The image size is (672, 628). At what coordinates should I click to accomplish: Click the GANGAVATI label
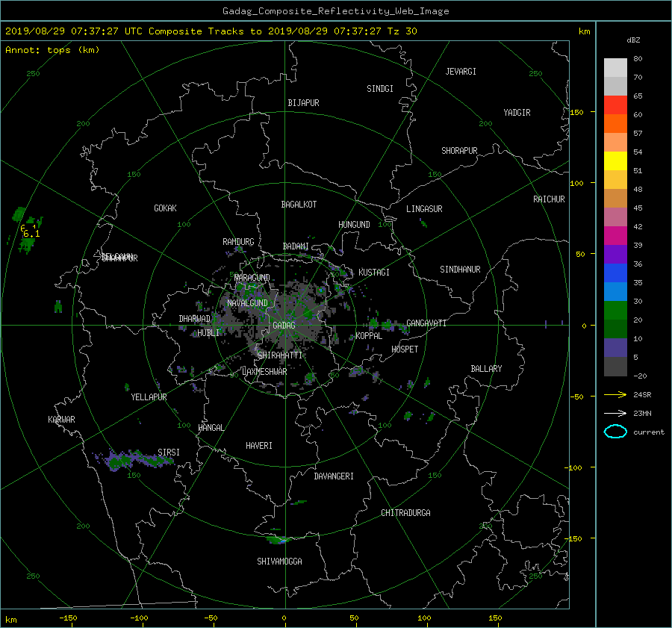click(x=426, y=323)
